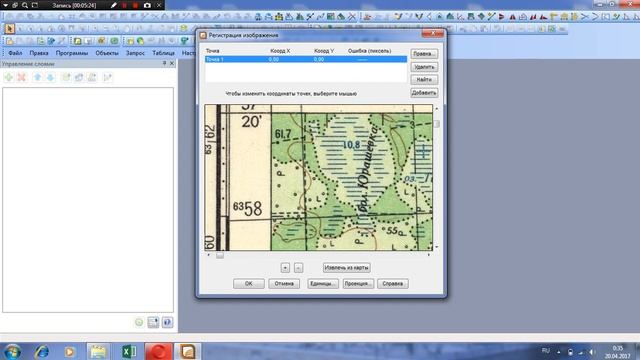Open Internet Explorer from the taskbar
Screen dimensions: 640x360
coord(42,351)
